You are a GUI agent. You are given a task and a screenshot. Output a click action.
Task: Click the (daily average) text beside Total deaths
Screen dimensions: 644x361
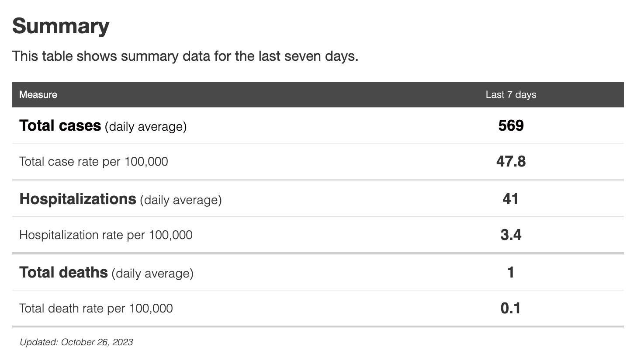[152, 274]
